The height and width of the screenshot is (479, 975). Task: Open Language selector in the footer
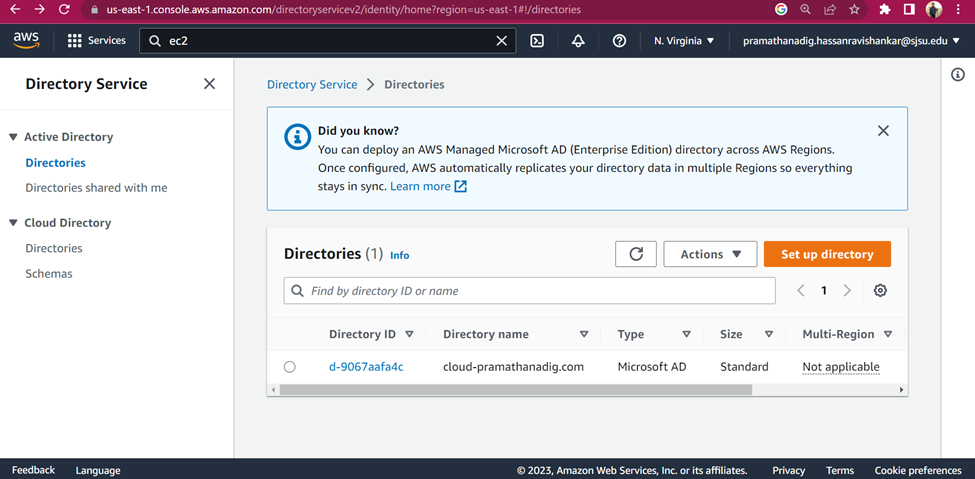click(x=98, y=470)
